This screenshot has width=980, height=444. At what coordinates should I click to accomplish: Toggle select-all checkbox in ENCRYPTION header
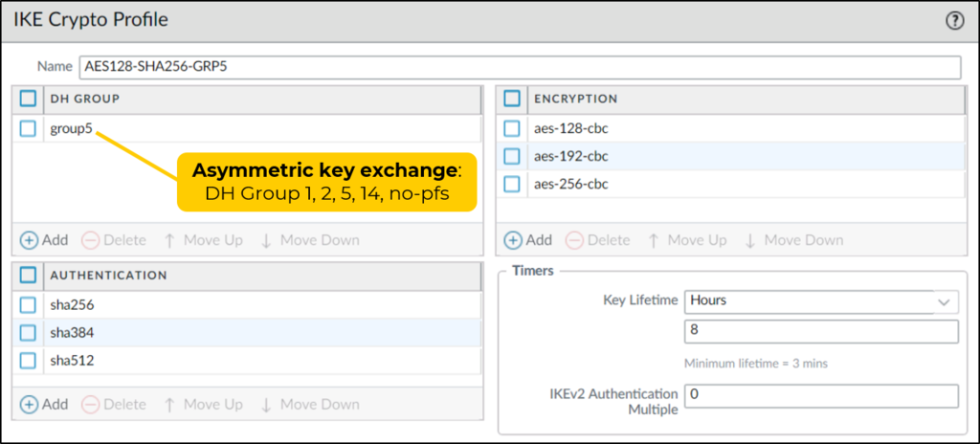pos(512,99)
